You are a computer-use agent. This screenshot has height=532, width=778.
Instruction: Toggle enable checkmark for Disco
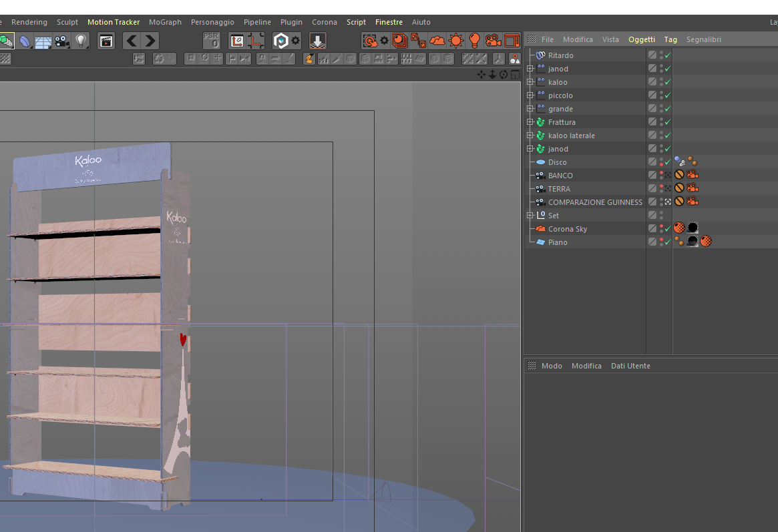coord(668,163)
